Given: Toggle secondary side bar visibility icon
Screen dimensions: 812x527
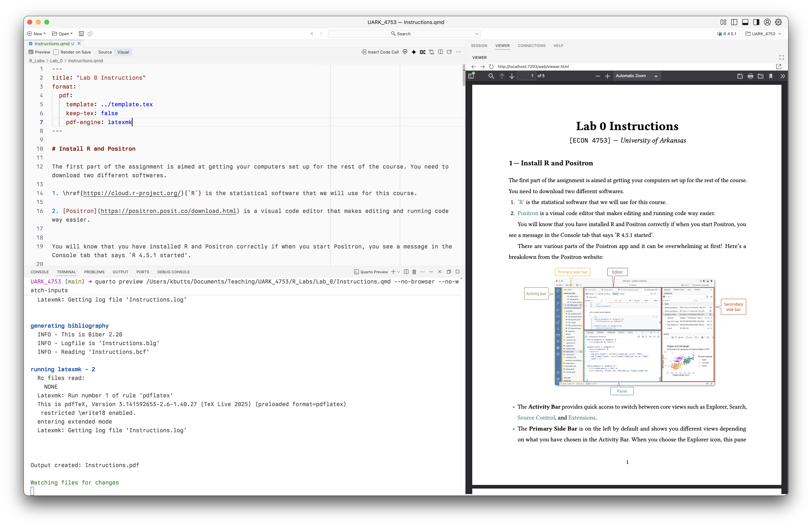Looking at the screenshot, I should pyautogui.click(x=756, y=22).
